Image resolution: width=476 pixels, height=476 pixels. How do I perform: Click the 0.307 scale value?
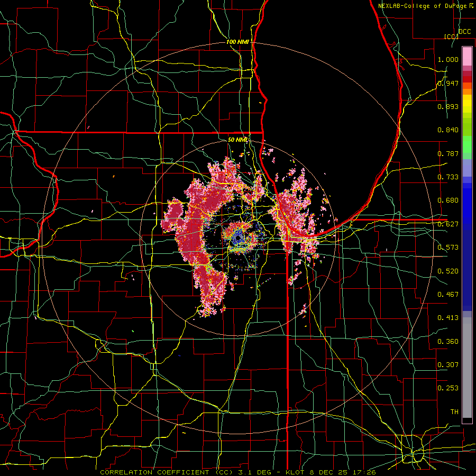click(x=448, y=365)
